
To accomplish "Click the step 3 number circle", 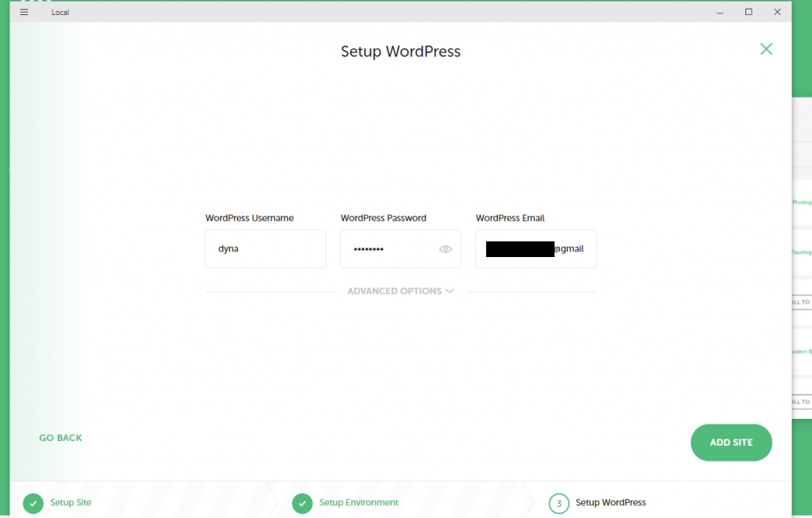I will pyautogui.click(x=559, y=503).
